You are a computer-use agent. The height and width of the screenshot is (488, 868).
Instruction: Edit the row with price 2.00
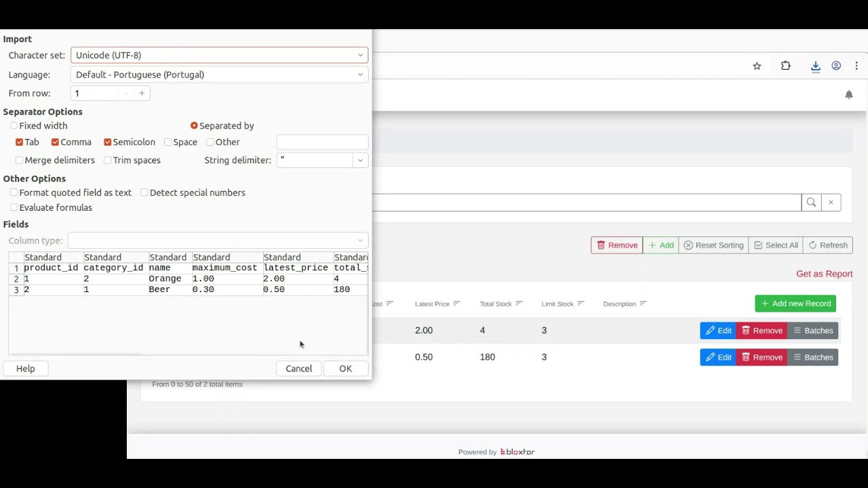click(718, 331)
